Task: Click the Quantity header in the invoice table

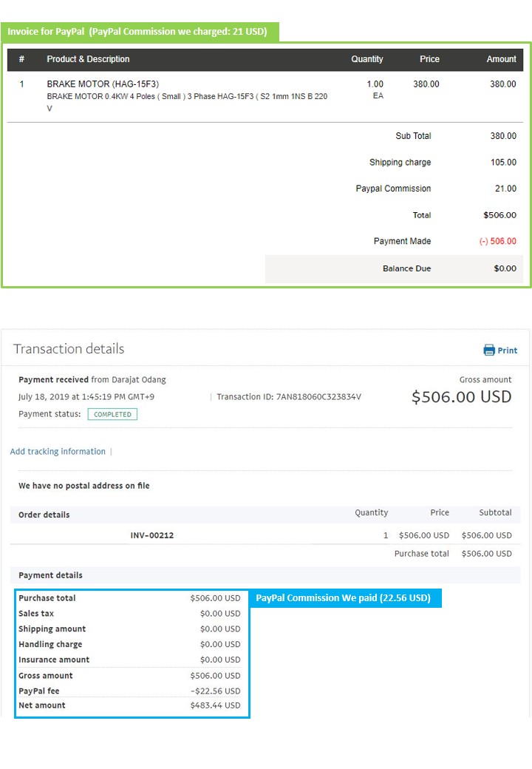Action: coord(367,59)
